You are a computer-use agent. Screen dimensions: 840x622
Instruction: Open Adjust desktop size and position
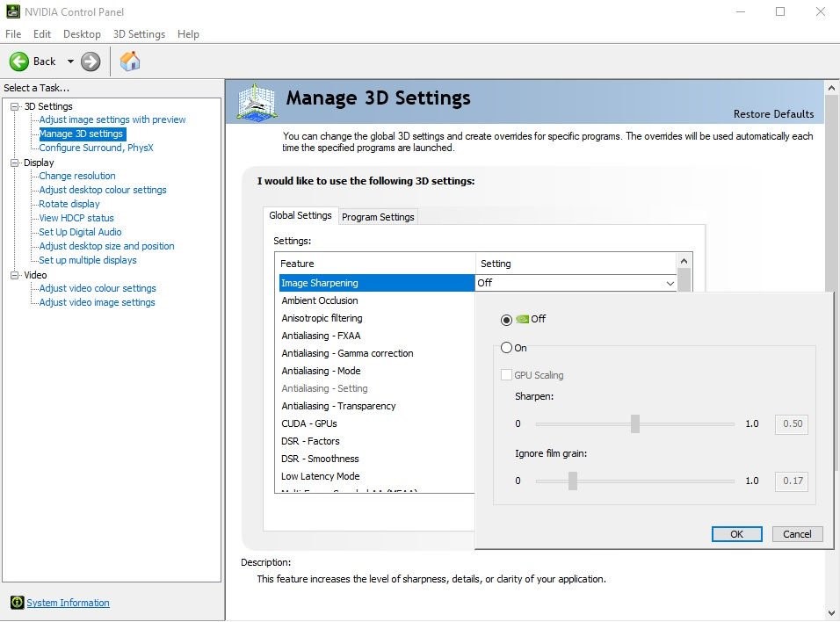click(x=106, y=246)
